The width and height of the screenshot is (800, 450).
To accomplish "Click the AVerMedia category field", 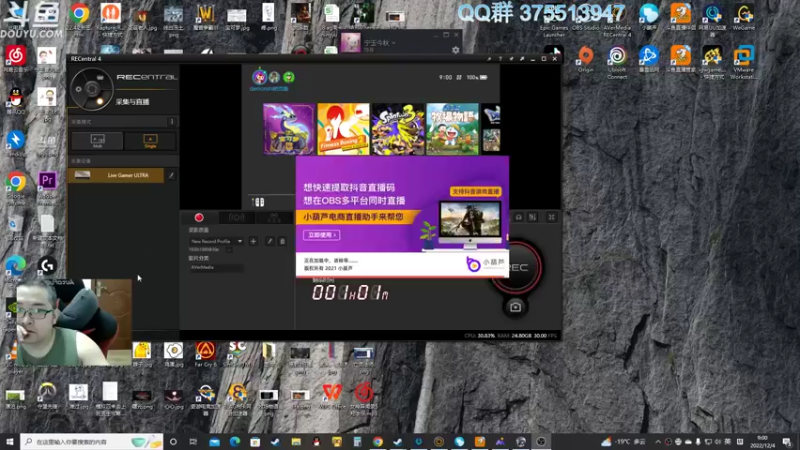I will coord(216,267).
